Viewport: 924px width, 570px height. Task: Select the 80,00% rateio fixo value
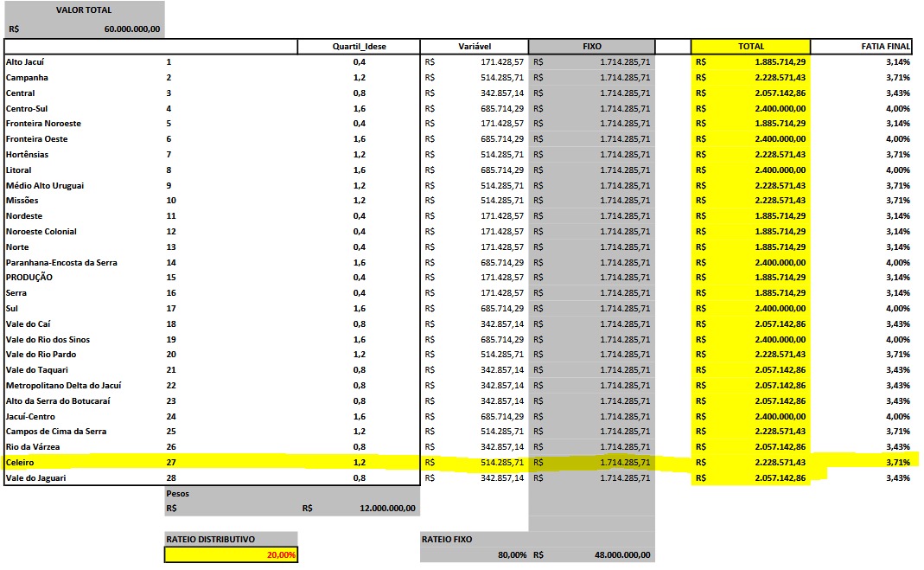pos(512,554)
